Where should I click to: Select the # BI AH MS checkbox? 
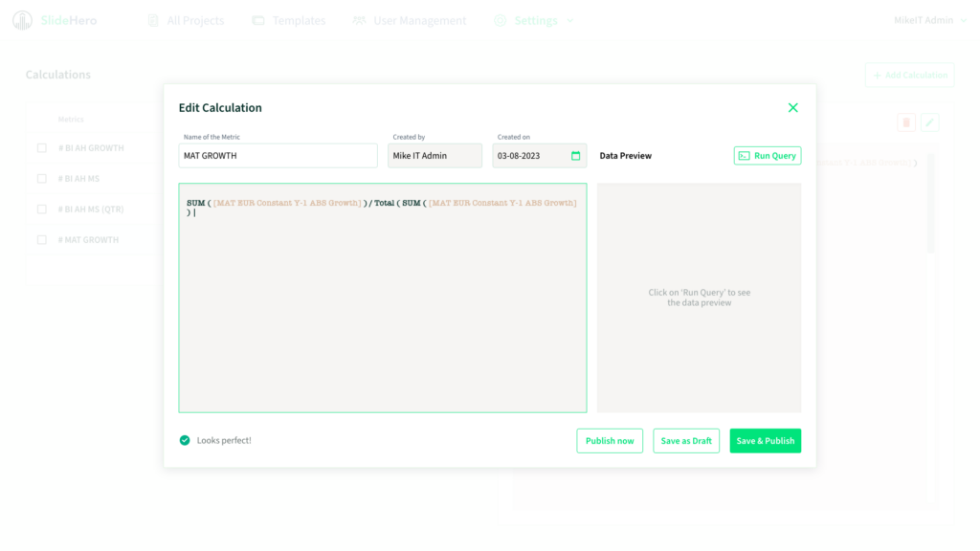tap(41, 179)
